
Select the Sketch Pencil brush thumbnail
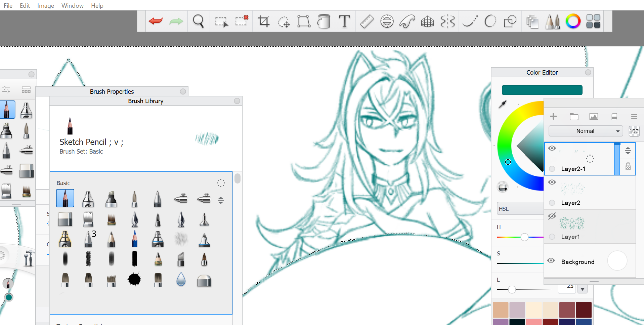pos(65,198)
